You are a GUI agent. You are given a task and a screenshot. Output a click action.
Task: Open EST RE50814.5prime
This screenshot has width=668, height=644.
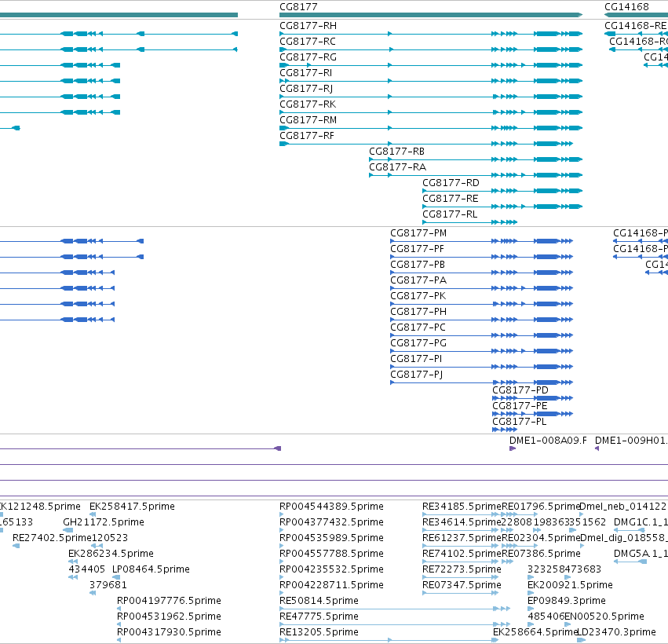319,601
